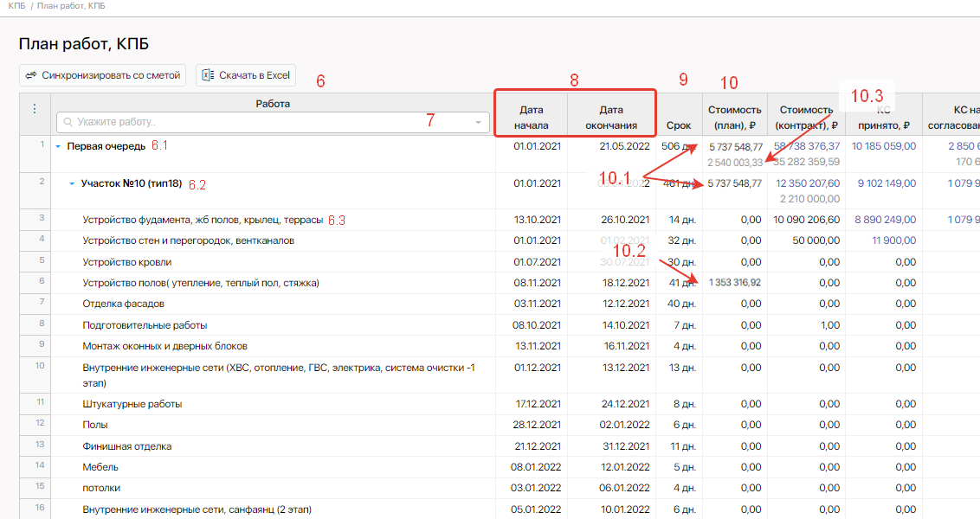Open the 8 890 249,00 КС принято value
Screen dimensions: 980x519
pos(886,220)
